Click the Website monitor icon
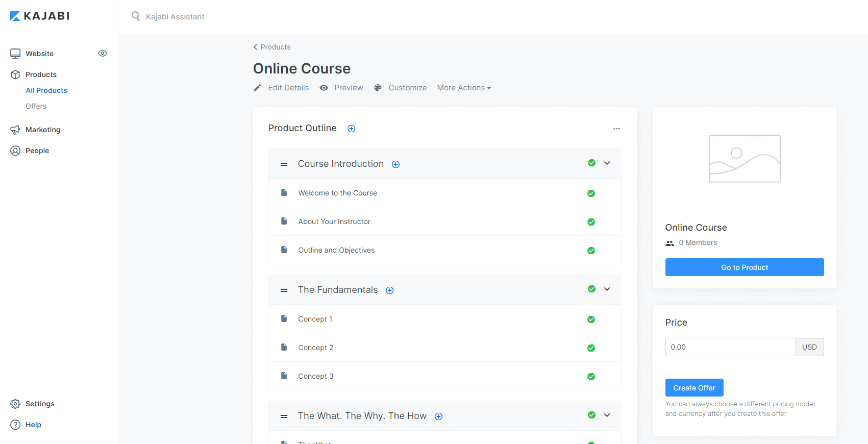The height and width of the screenshot is (444, 868). 15,54
